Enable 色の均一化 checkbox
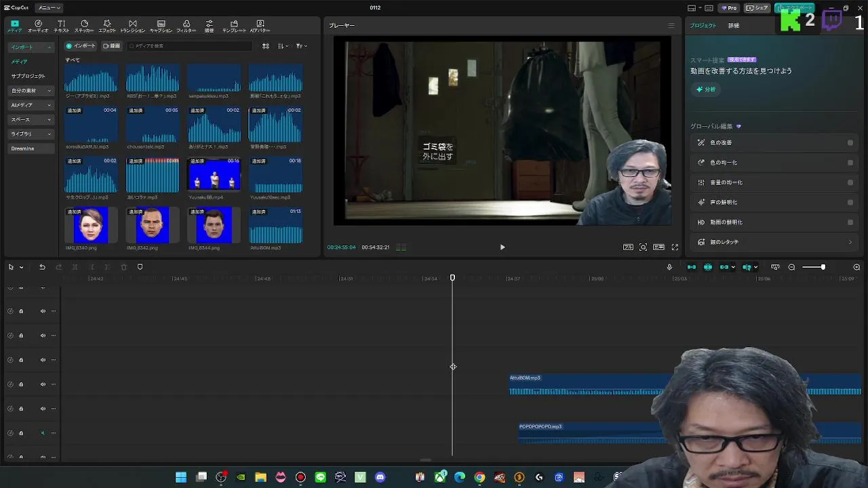This screenshot has width=868, height=488. 850,163
